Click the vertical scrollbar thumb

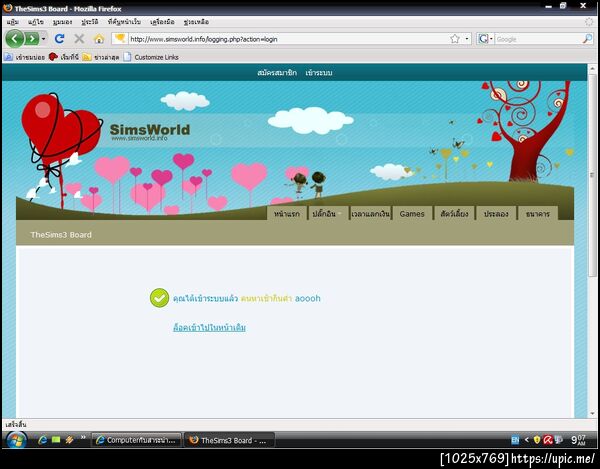tap(592, 175)
